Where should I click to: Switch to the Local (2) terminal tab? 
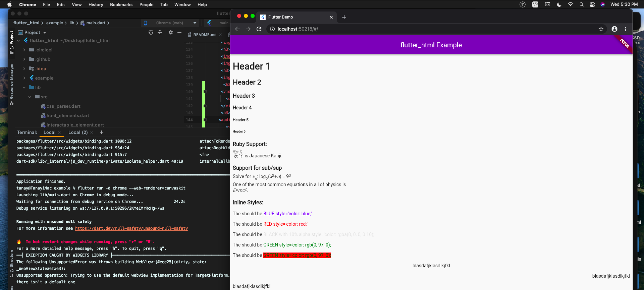78,132
